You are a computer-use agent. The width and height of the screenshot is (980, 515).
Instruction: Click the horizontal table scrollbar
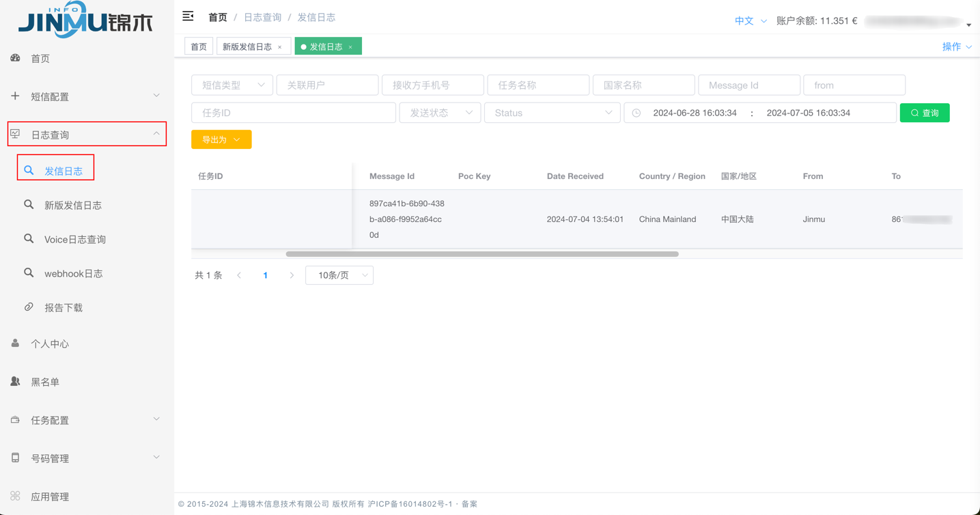pyautogui.click(x=482, y=254)
